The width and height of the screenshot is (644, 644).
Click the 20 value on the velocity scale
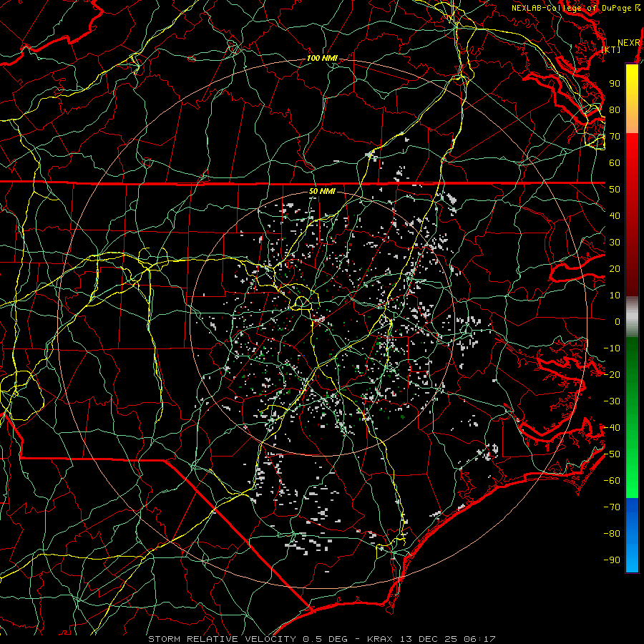[x=615, y=268]
